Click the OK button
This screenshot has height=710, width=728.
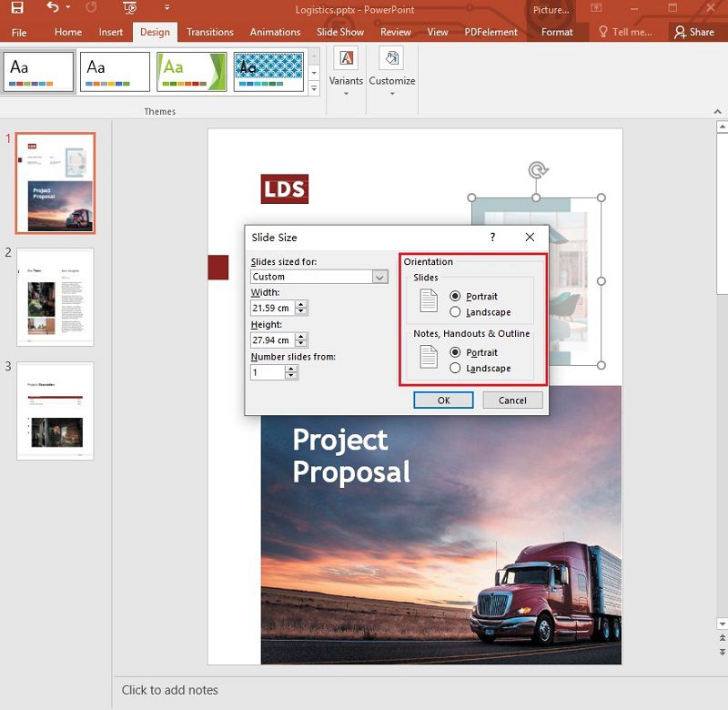coord(443,400)
